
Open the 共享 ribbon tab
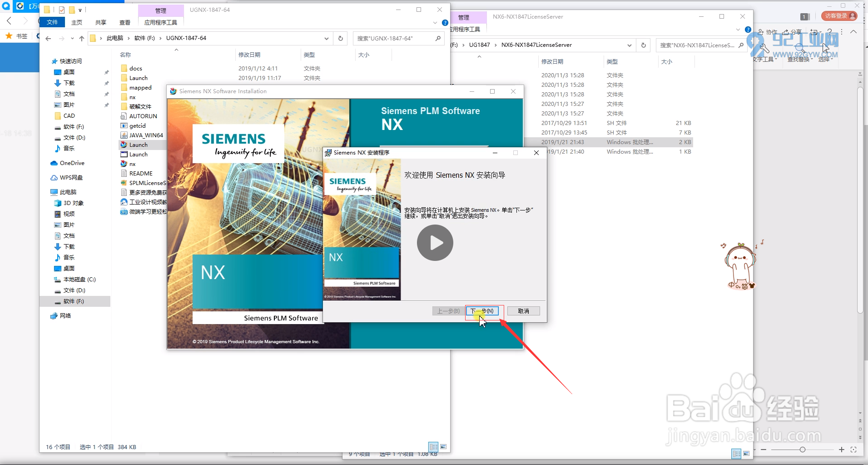coord(101,22)
